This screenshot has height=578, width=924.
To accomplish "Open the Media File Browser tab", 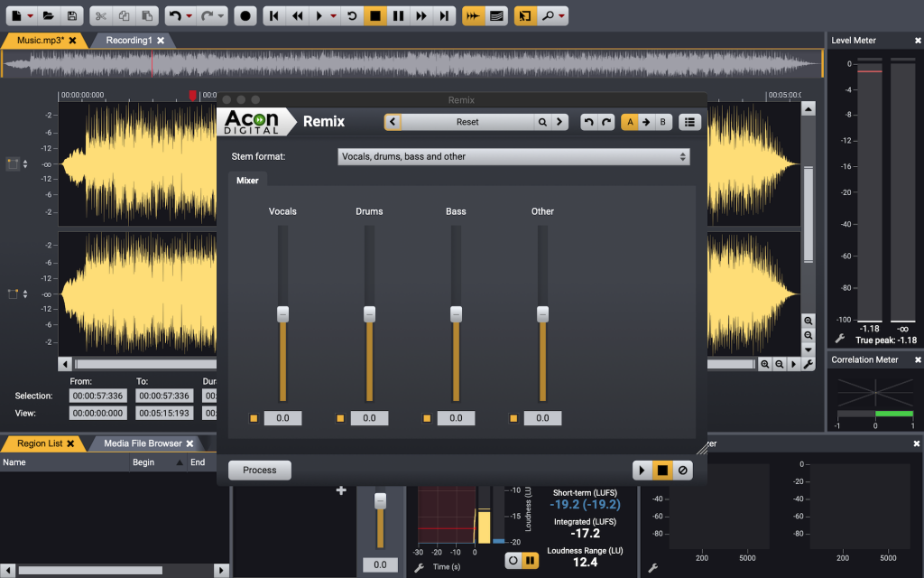I will (142, 443).
